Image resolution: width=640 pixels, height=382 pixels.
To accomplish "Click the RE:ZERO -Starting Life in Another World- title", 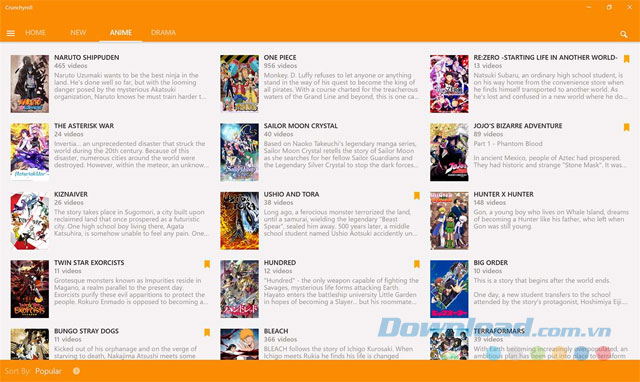I will point(545,58).
